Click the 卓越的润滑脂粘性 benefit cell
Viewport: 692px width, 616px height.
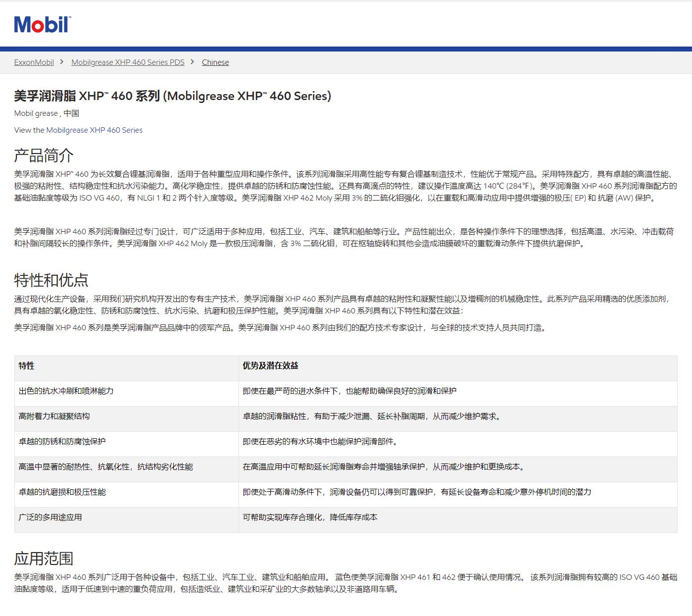(458, 419)
